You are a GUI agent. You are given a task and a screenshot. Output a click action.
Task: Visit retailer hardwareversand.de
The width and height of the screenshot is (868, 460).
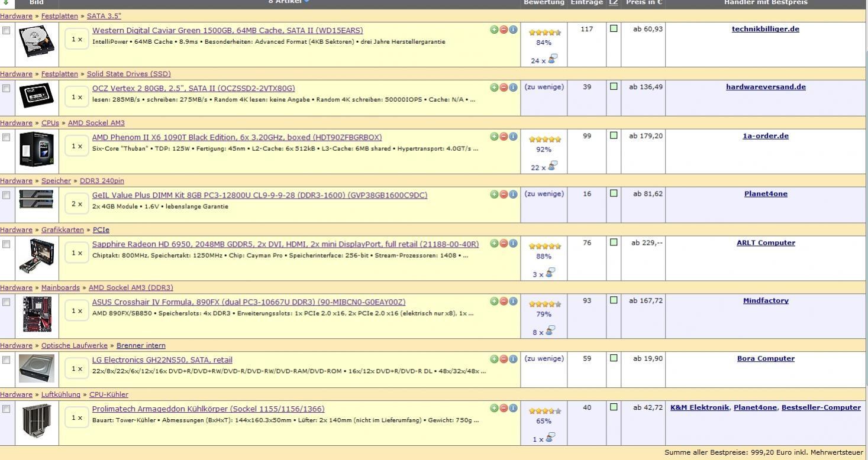pos(766,87)
